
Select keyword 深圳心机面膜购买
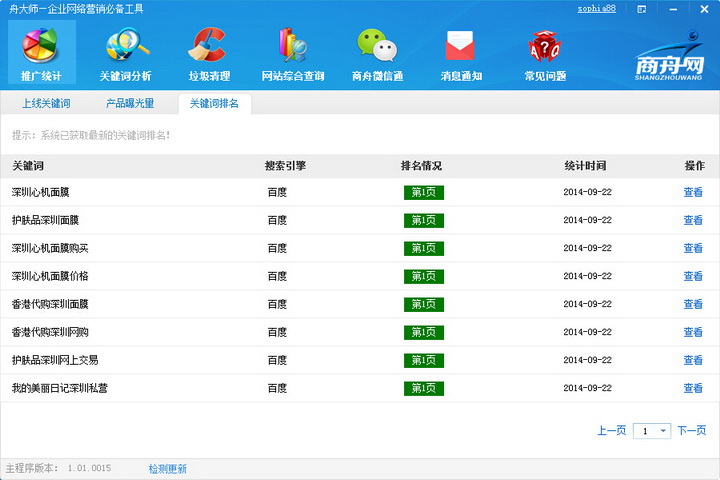pyautogui.click(x=50, y=248)
